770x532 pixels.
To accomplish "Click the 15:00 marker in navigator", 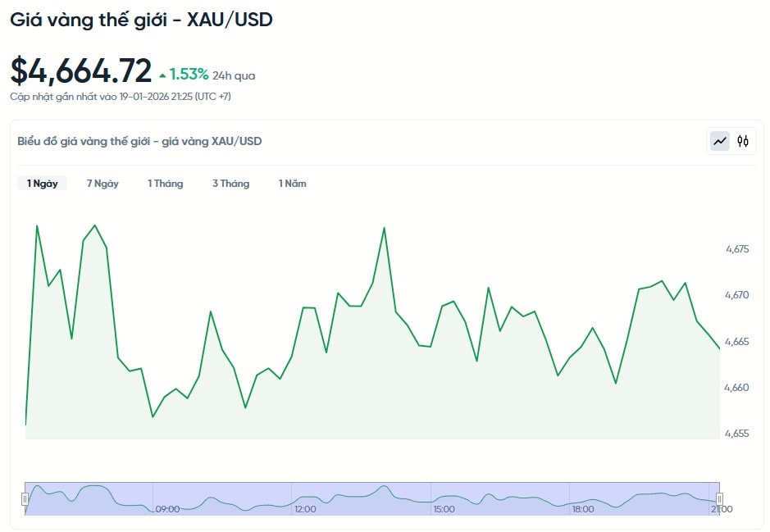I will coord(444,509).
